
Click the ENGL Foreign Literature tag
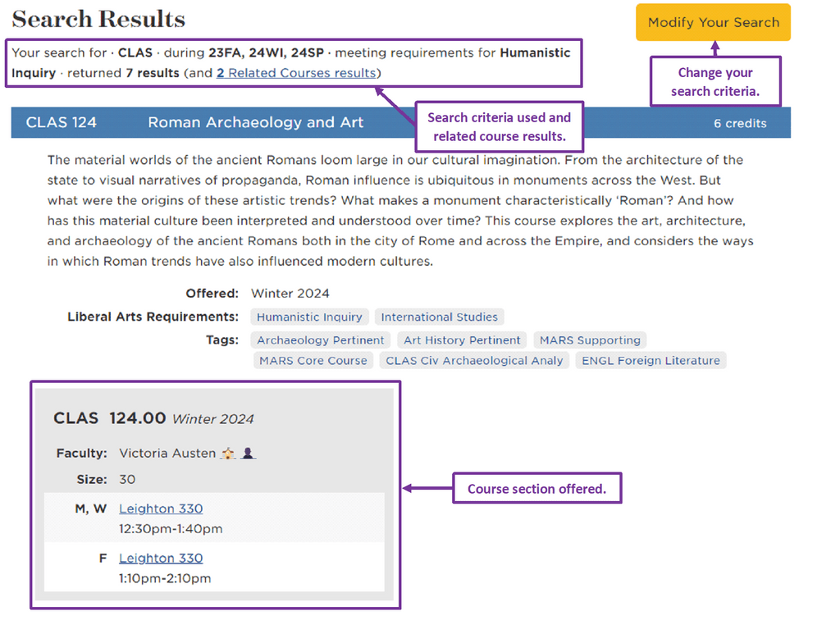coord(651,360)
